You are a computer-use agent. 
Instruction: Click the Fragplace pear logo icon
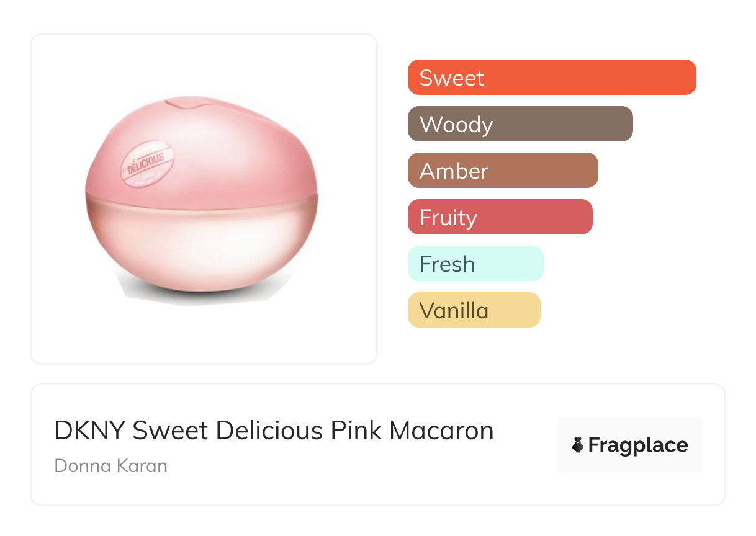coord(578,445)
